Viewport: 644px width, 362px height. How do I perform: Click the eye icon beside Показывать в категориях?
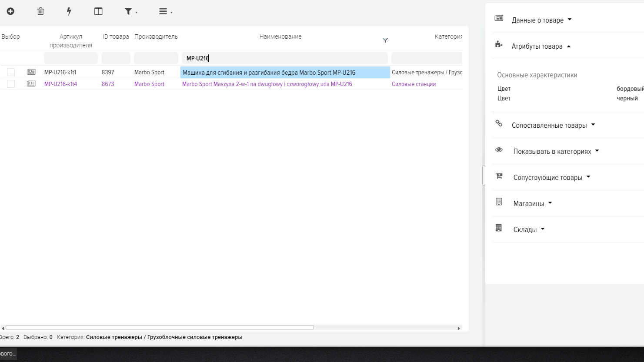tap(499, 149)
